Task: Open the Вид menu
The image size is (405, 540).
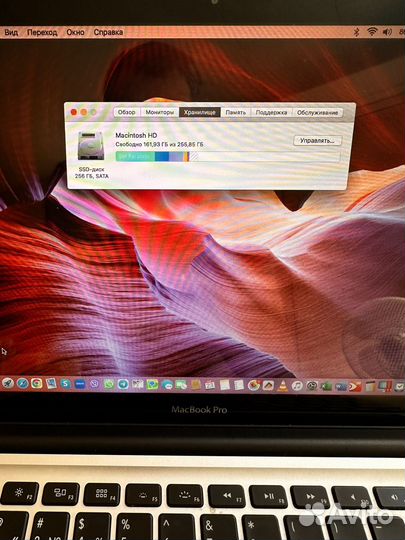Action: (11, 32)
